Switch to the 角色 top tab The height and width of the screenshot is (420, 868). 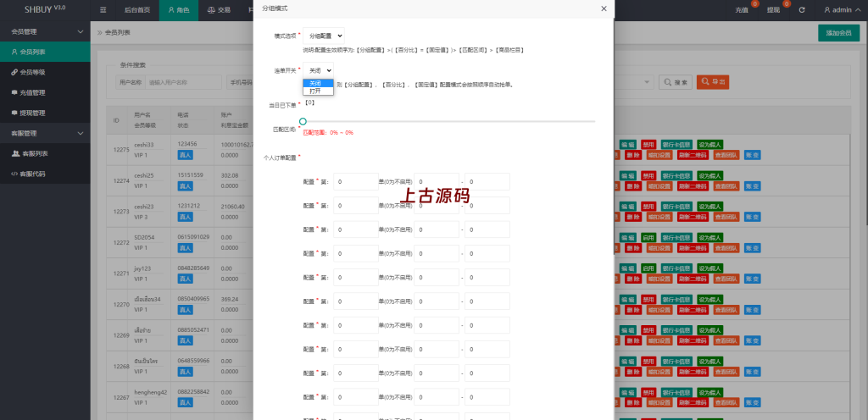(x=179, y=10)
